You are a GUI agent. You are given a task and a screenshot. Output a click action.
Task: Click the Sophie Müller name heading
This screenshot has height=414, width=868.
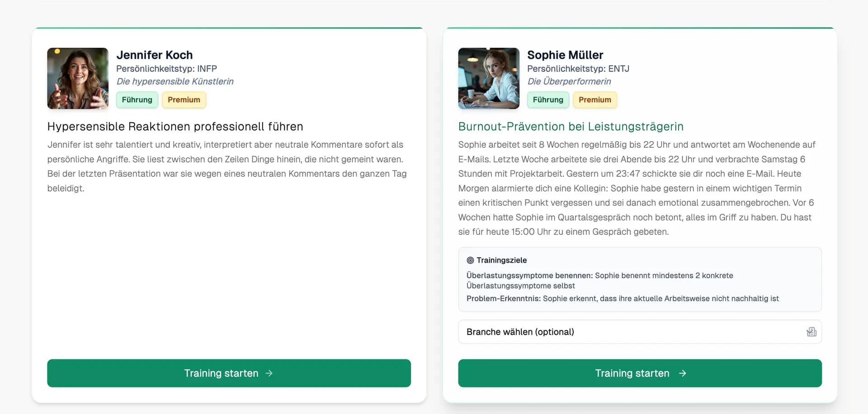click(565, 55)
